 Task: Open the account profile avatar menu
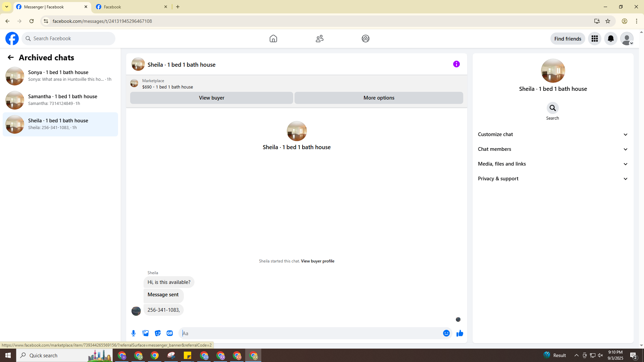[x=627, y=39]
